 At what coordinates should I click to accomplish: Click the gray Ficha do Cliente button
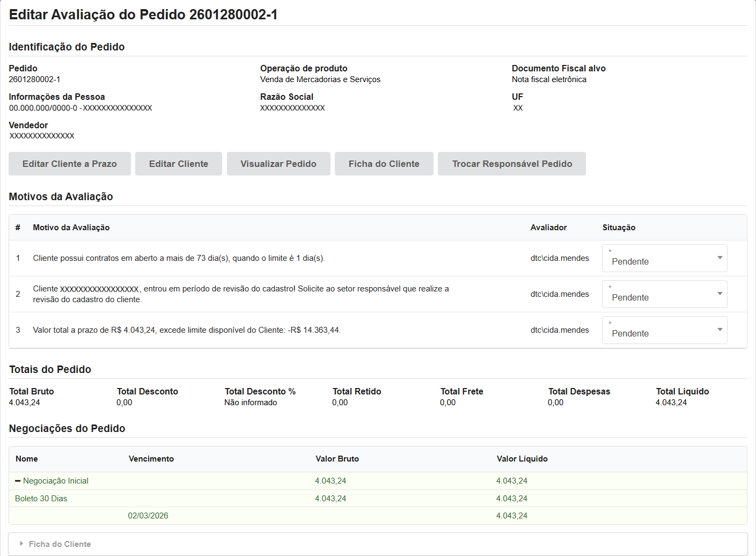coord(384,164)
